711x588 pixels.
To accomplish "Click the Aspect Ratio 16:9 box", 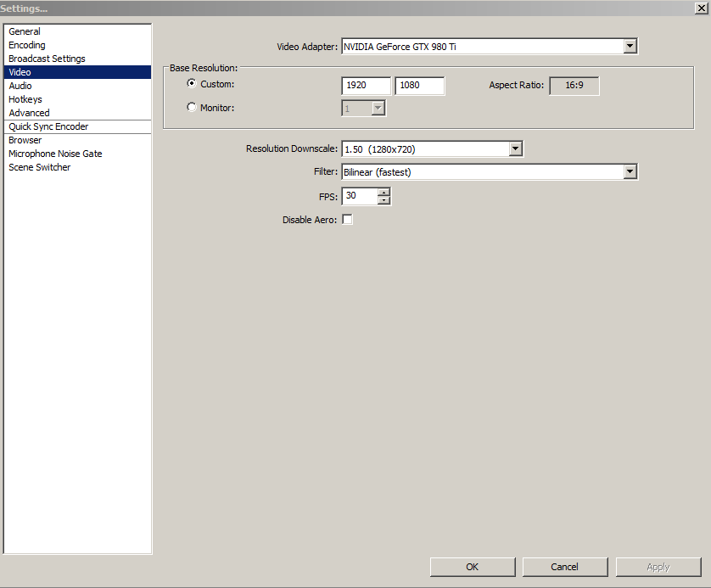I will tap(574, 85).
